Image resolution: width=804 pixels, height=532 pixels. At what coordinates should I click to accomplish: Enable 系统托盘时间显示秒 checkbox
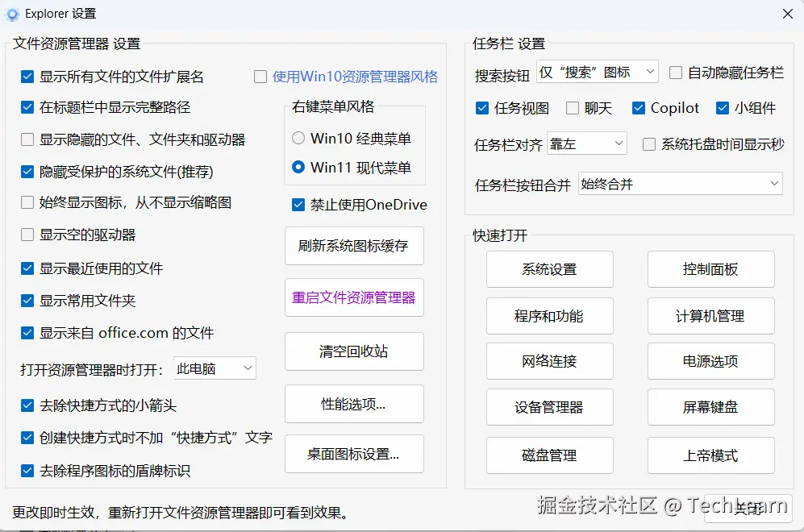[649, 144]
